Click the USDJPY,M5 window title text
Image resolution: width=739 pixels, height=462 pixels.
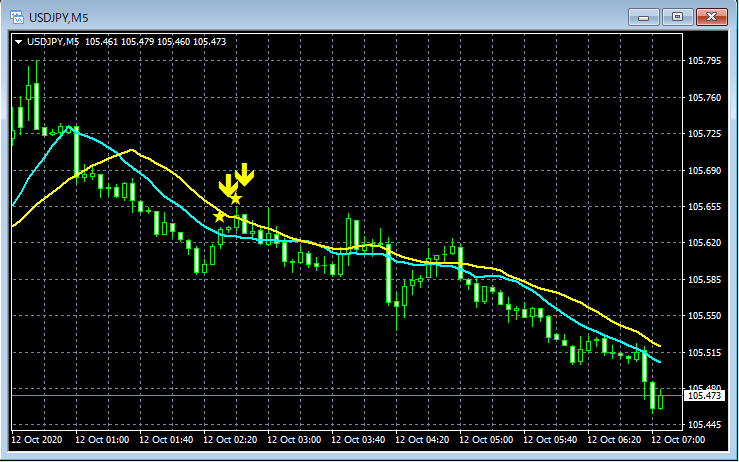click(58, 18)
